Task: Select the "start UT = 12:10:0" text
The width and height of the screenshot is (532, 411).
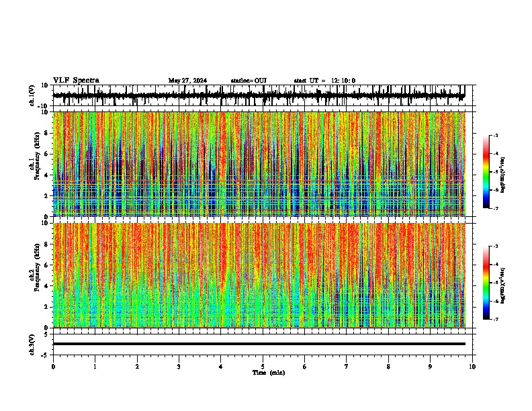Action: (x=324, y=81)
